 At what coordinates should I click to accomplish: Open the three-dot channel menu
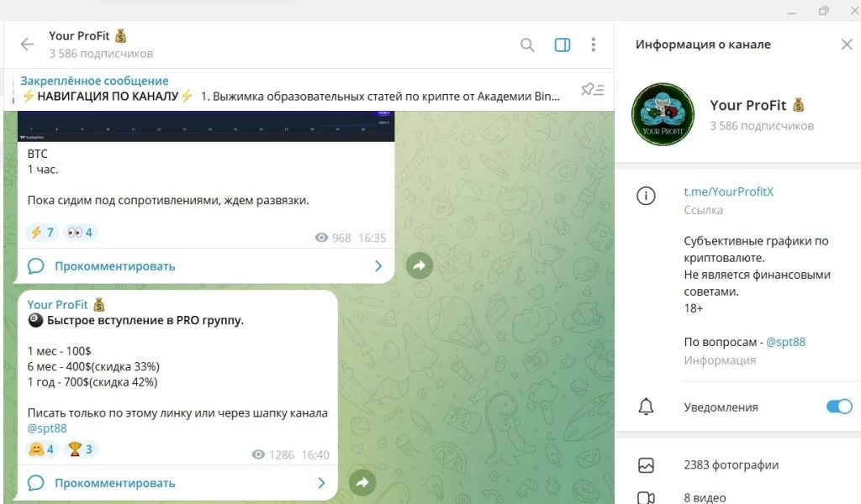tap(593, 45)
